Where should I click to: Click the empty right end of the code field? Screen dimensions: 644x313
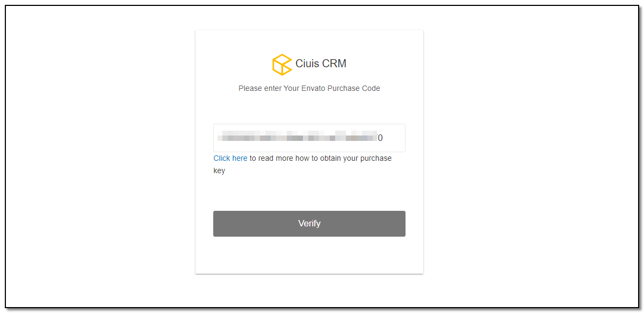[x=394, y=138]
